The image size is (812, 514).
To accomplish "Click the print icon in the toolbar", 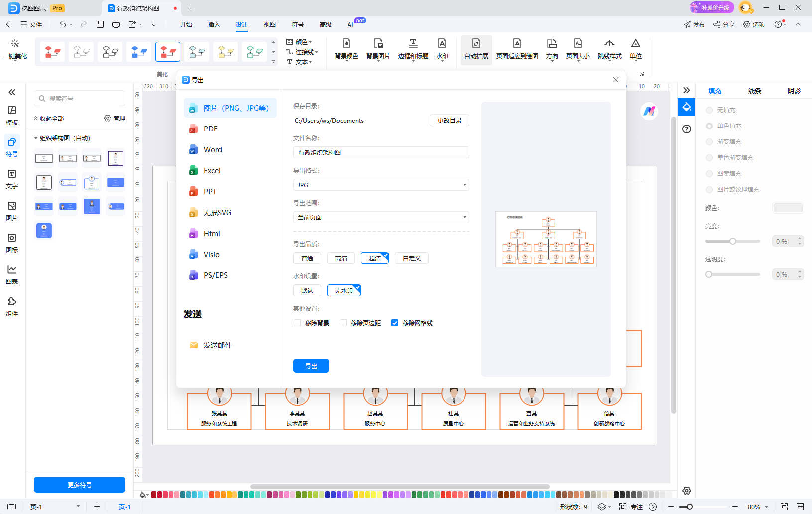I will coord(116,24).
